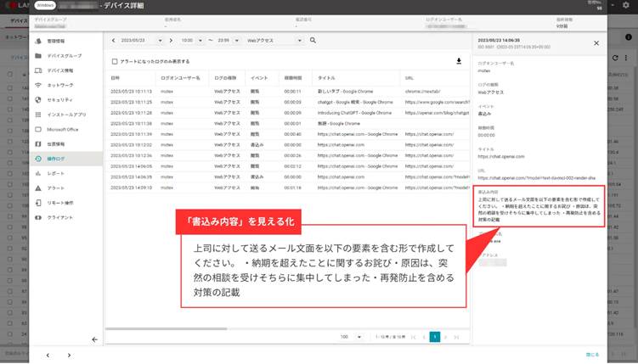Open インストールアプリ in the sidebar
Viewport: 638px width, 364px height.
[66, 115]
